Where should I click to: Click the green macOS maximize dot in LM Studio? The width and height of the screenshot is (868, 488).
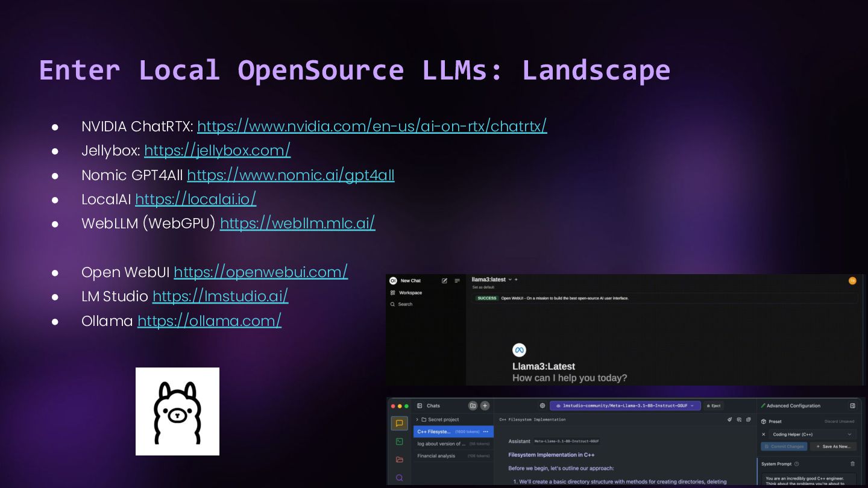406,406
